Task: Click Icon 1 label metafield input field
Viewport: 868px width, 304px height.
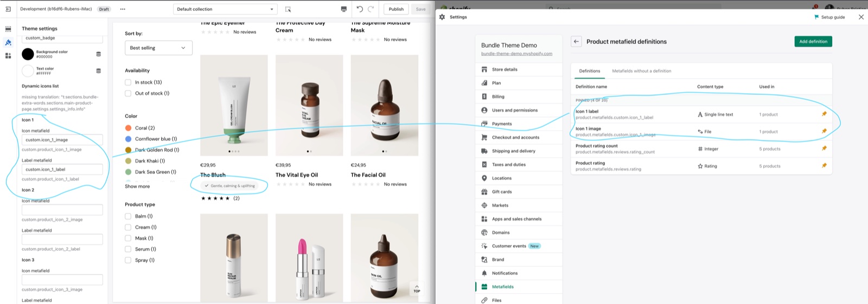Action: coord(62,170)
